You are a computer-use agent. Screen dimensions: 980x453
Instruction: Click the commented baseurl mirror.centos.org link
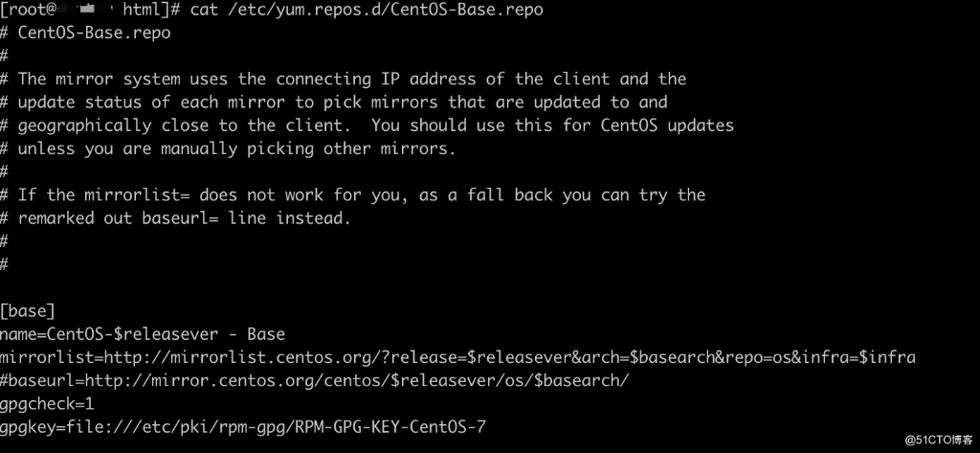coord(357,380)
